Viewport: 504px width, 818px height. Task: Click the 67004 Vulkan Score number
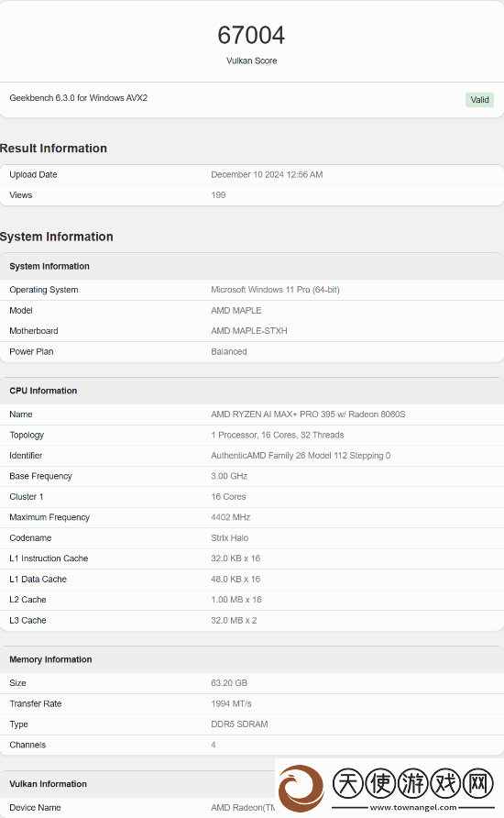pos(251,36)
